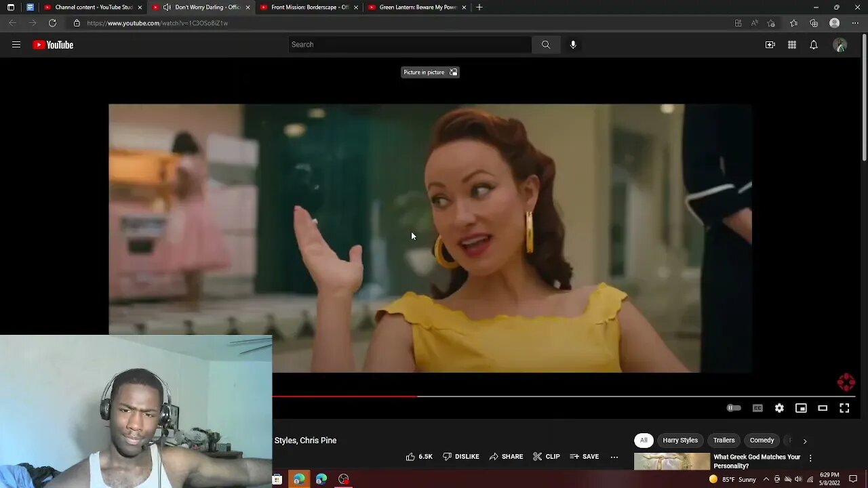The height and width of the screenshot is (488, 868).
Task: Click SAVE to playlist button
Action: [585, 457]
